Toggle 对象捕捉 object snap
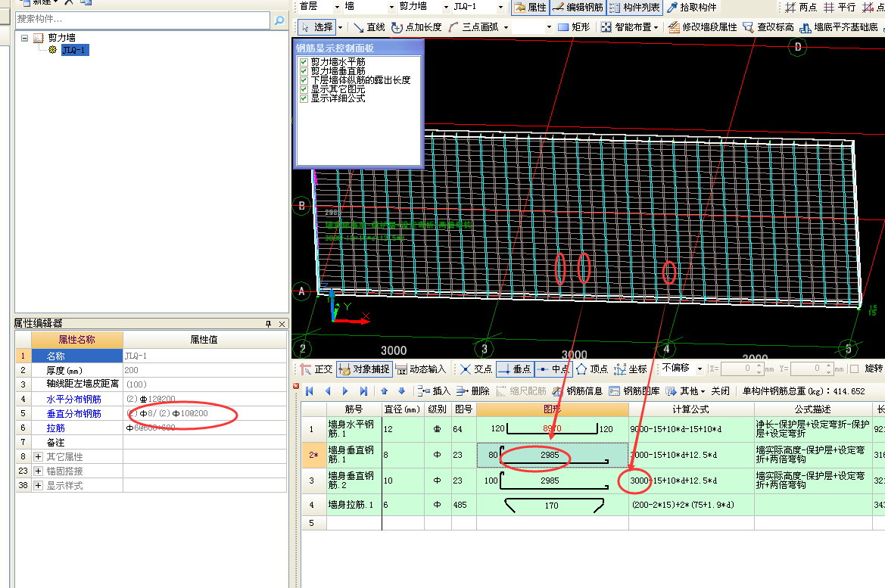This screenshot has height=588, width=885. click(363, 369)
